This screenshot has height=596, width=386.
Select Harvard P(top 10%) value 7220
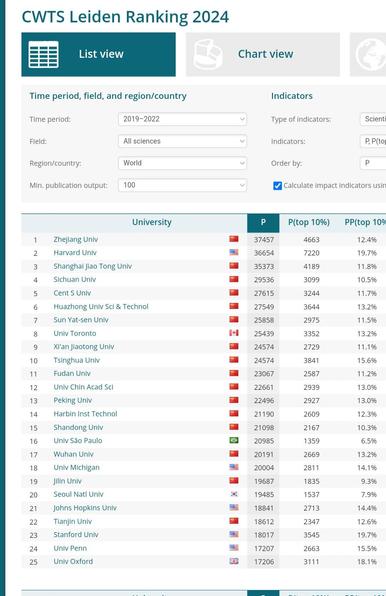click(x=311, y=253)
